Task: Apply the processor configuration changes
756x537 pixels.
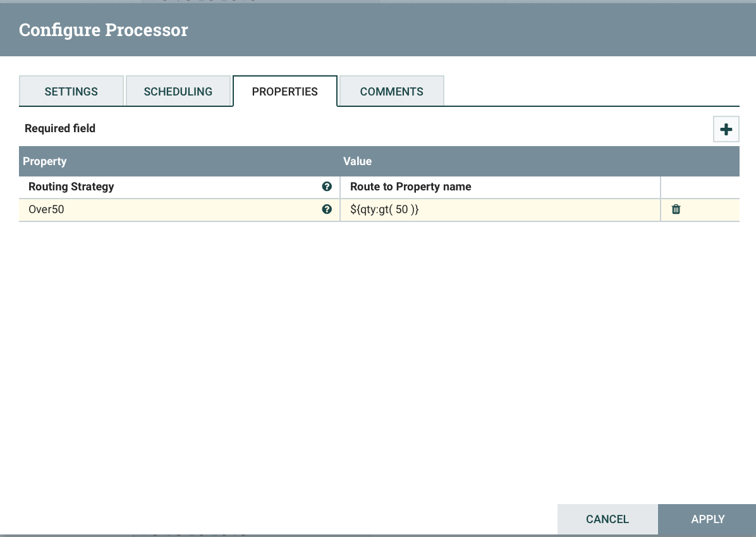Action: [x=708, y=519]
